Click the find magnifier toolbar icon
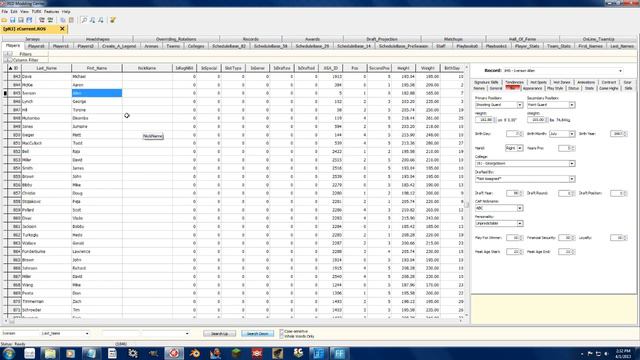Screen dimensions: 640x360 84,20
